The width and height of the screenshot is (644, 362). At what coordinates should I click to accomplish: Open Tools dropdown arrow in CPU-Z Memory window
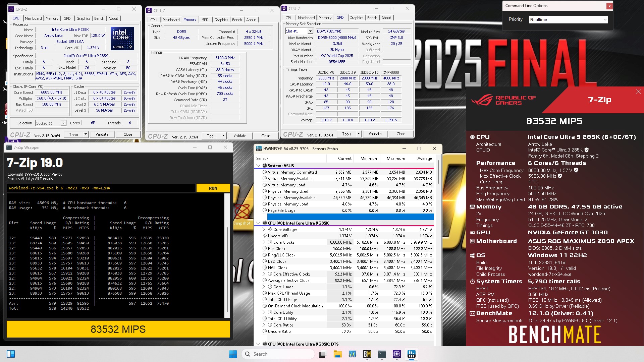pyautogui.click(x=223, y=136)
